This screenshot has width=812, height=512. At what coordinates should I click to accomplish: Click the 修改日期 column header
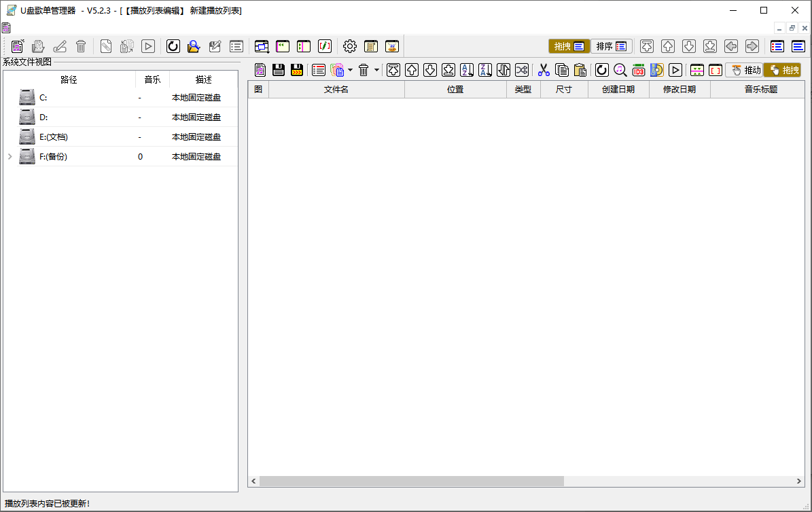click(679, 90)
